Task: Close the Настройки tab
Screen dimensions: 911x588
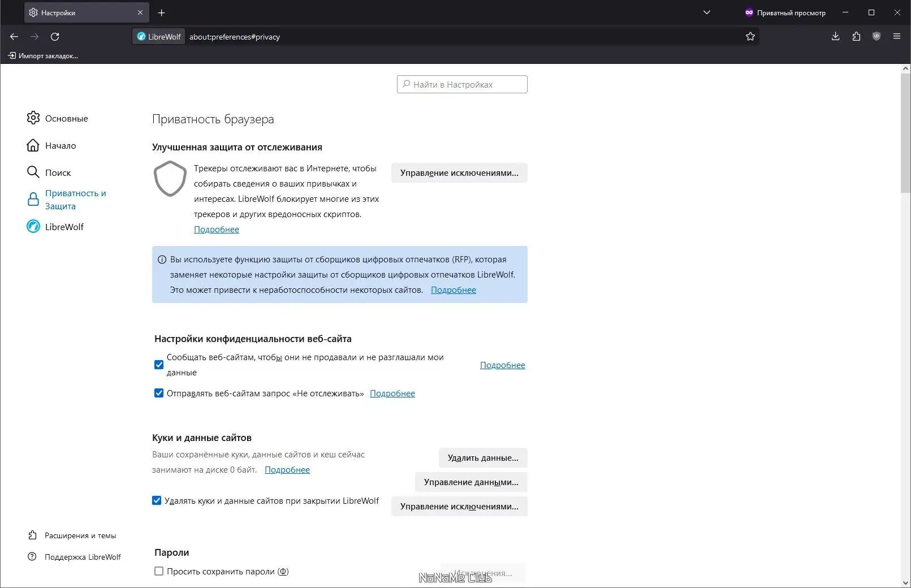Action: [x=140, y=12]
